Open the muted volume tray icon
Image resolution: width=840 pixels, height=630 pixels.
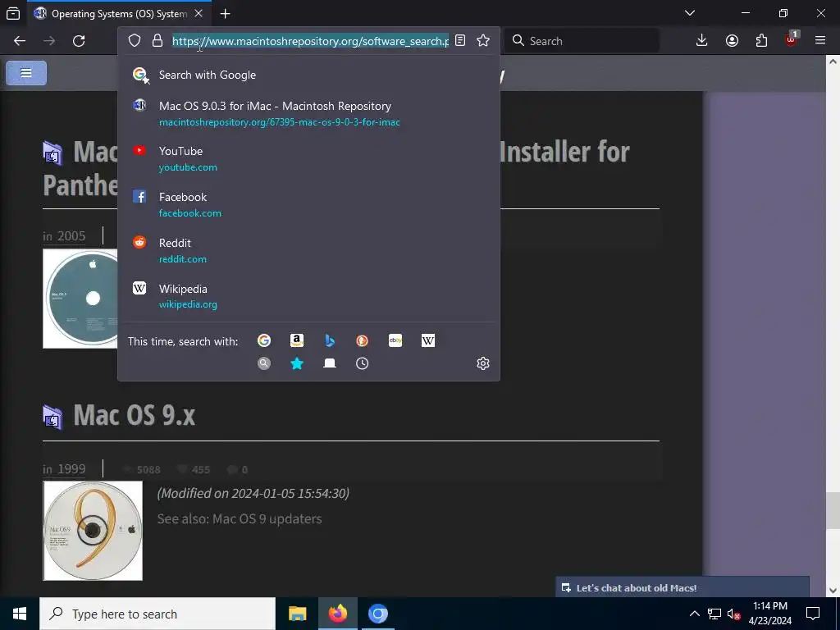point(733,614)
